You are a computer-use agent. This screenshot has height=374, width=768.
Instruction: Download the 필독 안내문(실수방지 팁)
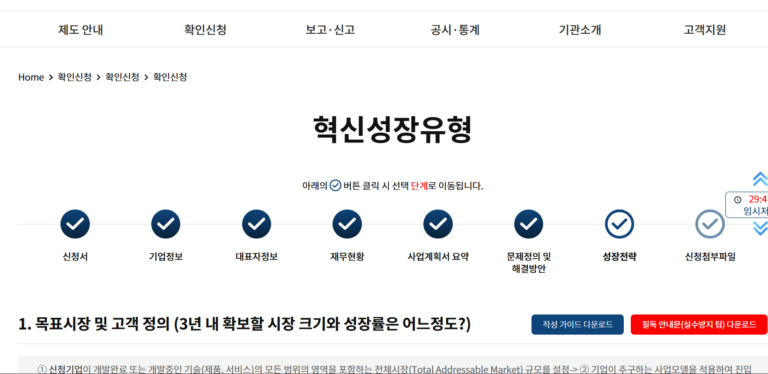tap(699, 325)
